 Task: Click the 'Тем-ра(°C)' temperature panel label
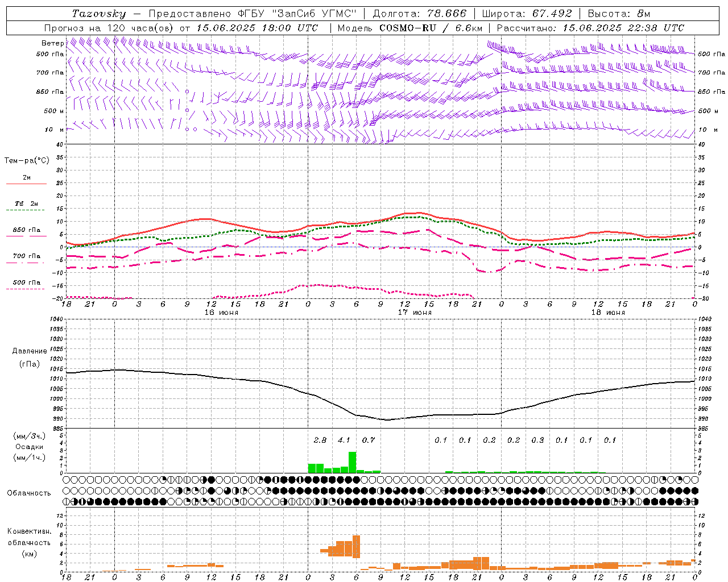pos(27,161)
